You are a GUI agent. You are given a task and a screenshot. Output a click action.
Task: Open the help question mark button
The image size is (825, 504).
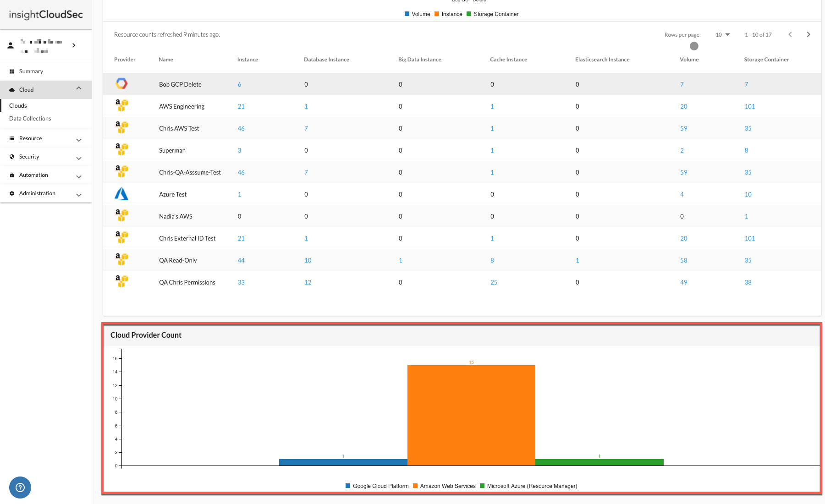click(20, 488)
